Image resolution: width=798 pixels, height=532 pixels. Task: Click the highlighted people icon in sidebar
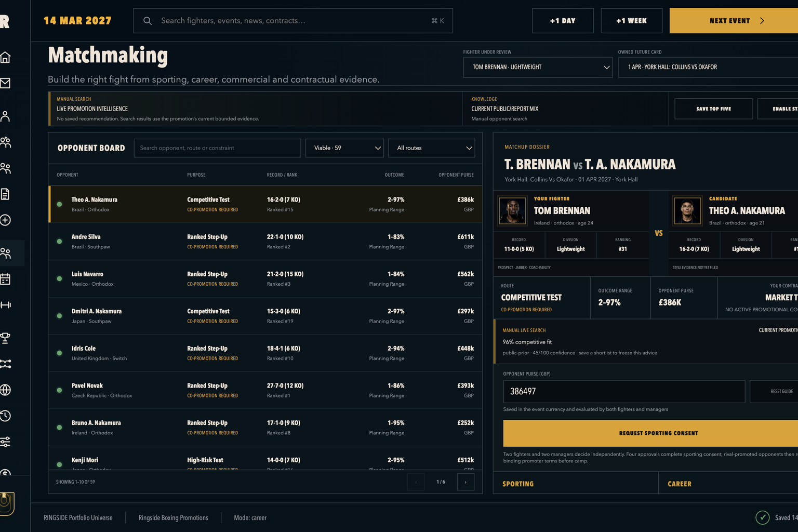click(5, 254)
